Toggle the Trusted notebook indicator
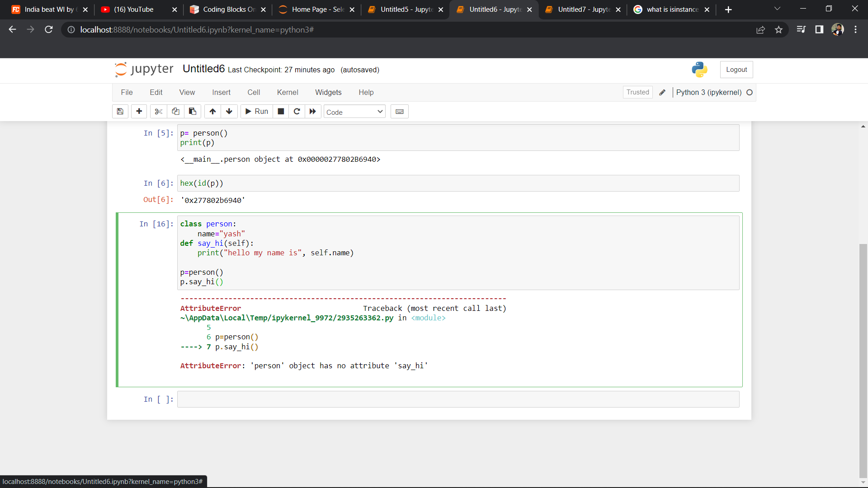 (x=637, y=92)
